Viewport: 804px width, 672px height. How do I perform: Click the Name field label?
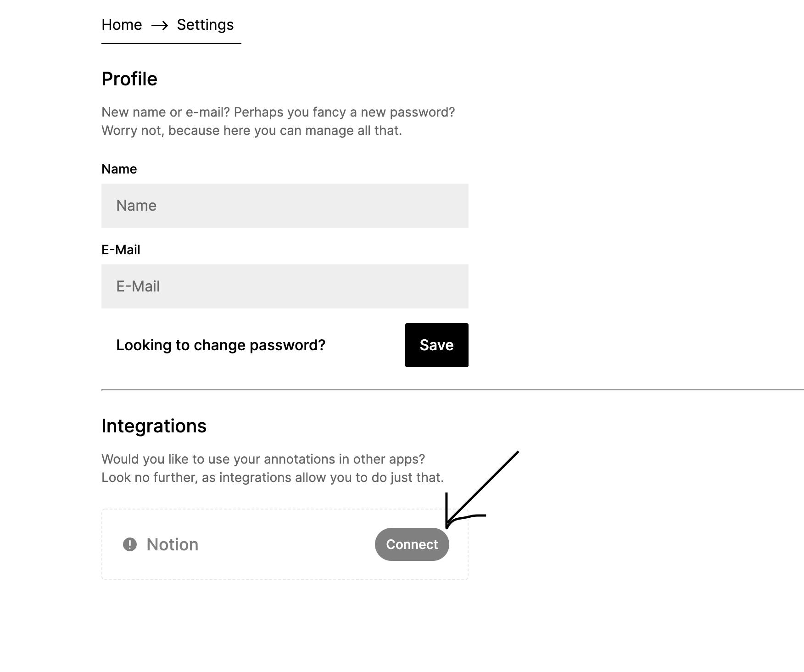tap(119, 169)
